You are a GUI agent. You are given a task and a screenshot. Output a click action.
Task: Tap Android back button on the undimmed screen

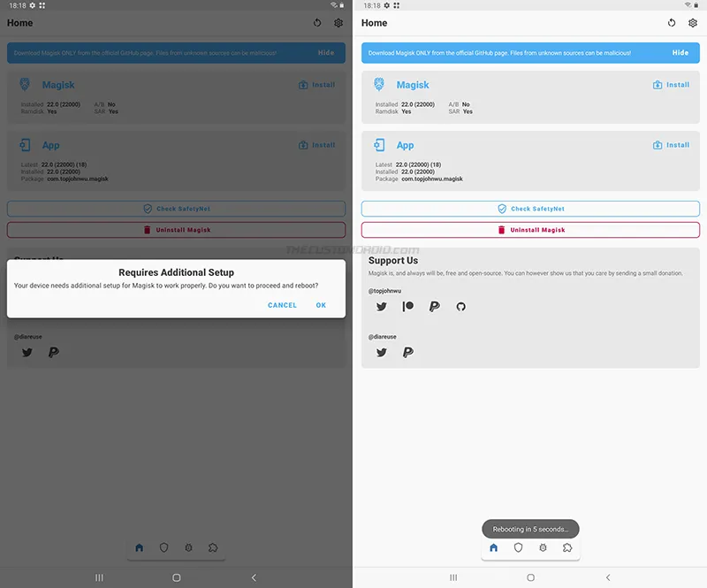point(608,577)
